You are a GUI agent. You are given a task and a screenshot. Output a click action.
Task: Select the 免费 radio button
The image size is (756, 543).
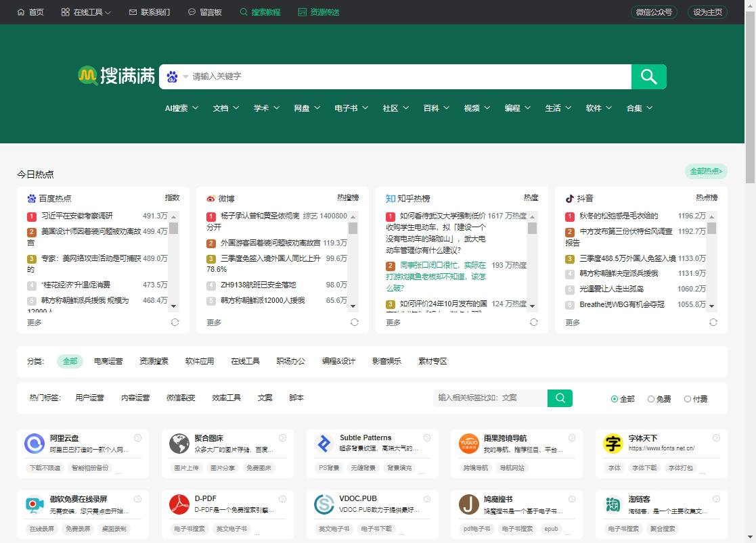[651, 399]
